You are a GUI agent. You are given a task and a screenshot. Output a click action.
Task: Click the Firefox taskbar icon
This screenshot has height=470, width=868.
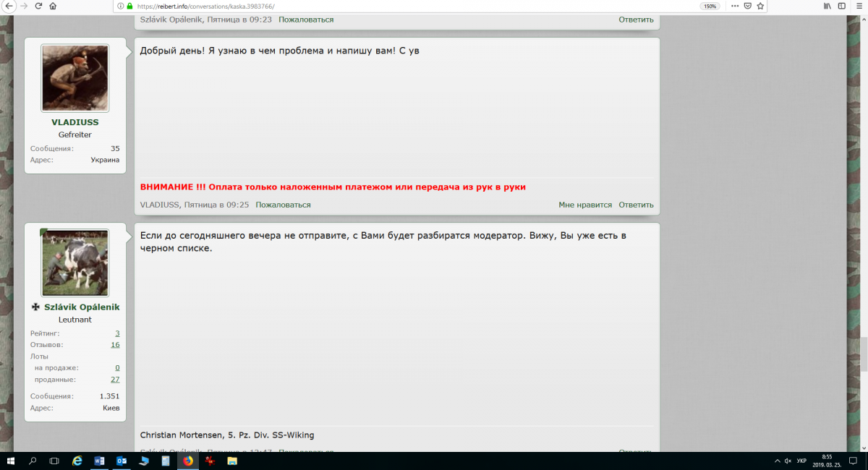[187, 461]
